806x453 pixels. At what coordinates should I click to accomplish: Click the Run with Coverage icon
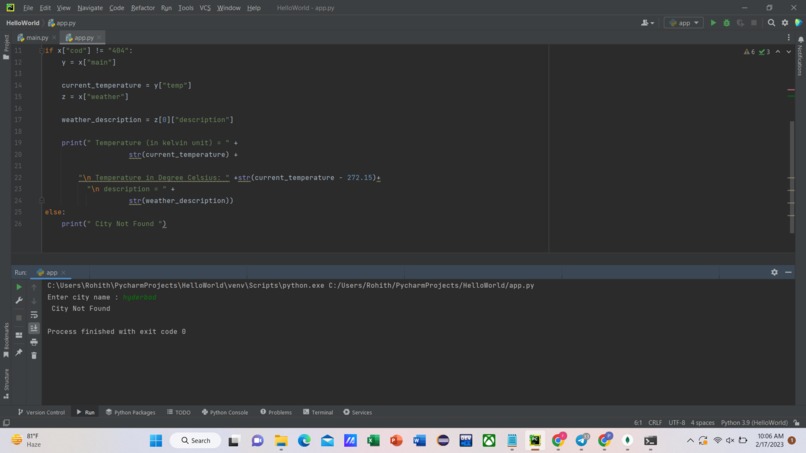point(740,23)
